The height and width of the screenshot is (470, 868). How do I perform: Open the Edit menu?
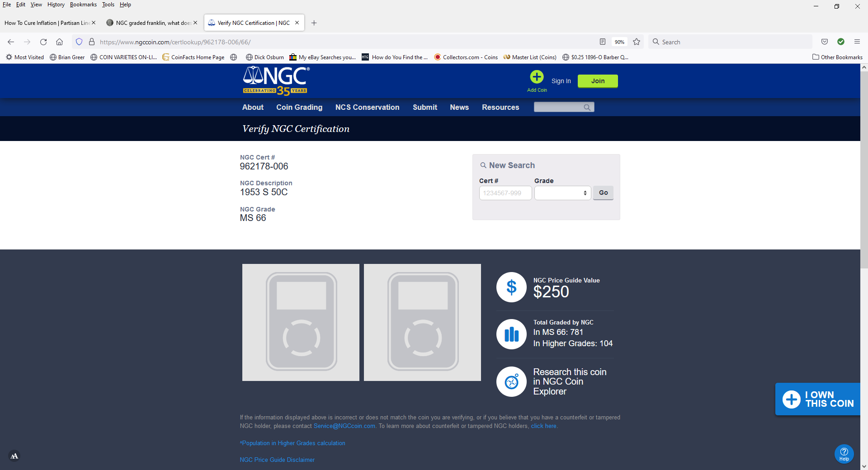pos(21,5)
